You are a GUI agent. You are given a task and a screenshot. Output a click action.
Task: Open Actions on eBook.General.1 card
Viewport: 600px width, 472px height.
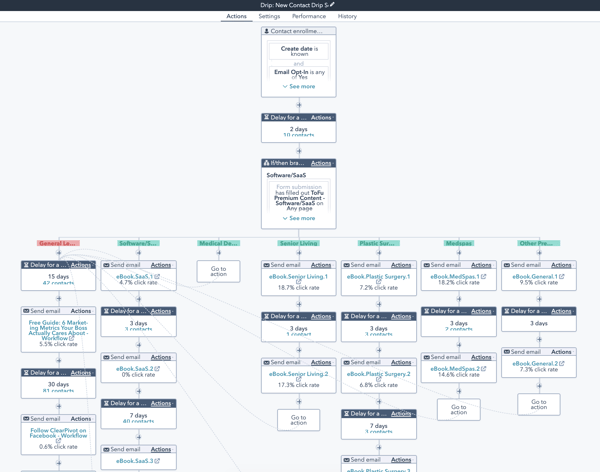point(561,265)
